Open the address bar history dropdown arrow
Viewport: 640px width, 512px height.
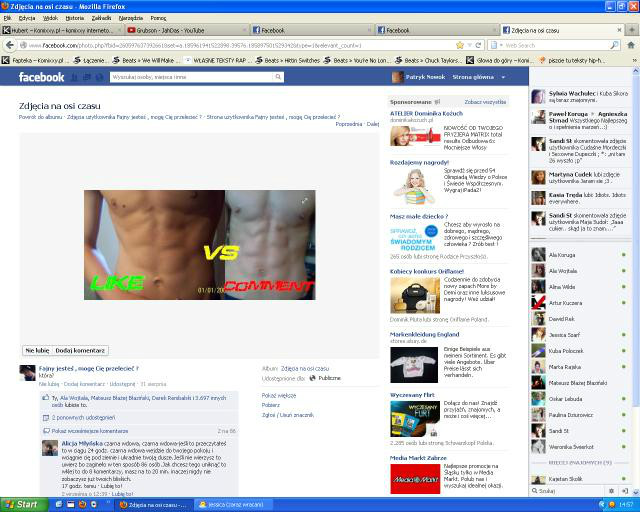(469, 45)
